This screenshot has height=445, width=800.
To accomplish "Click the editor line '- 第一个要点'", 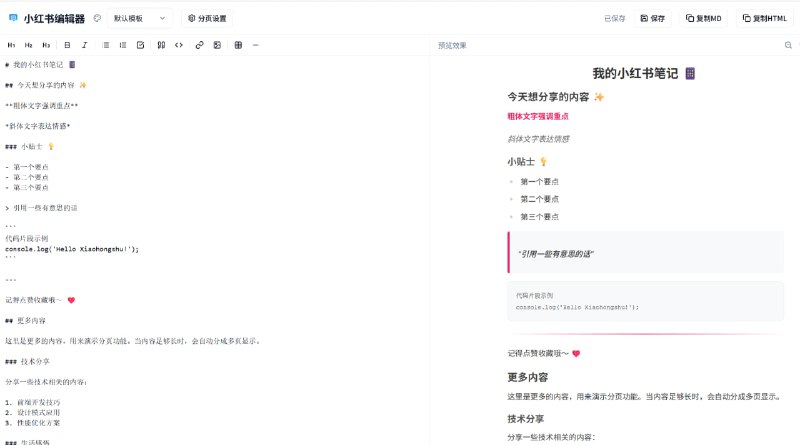I will pyautogui.click(x=27, y=167).
